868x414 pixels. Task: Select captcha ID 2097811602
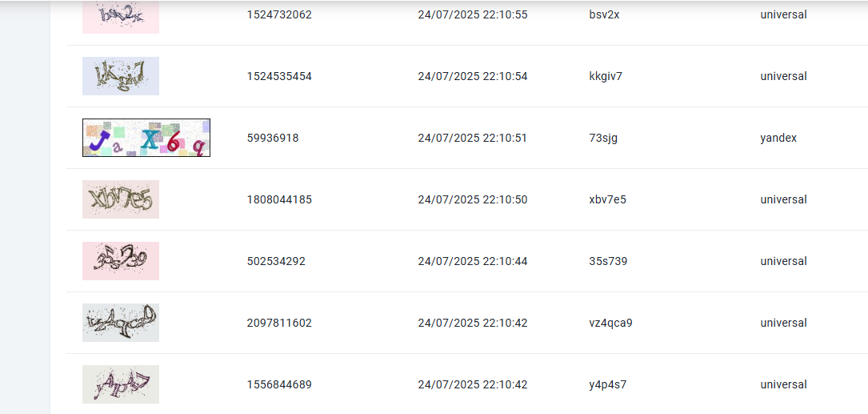point(279,323)
